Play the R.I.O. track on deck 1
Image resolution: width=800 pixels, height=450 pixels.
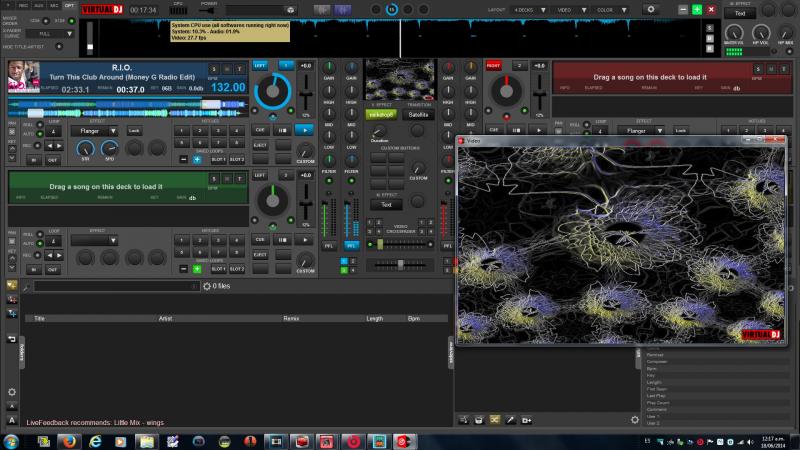[x=305, y=131]
